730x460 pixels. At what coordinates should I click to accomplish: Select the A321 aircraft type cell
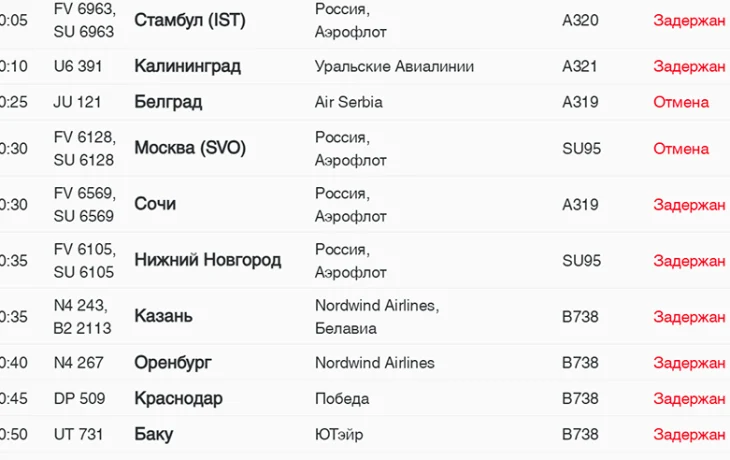(x=580, y=67)
